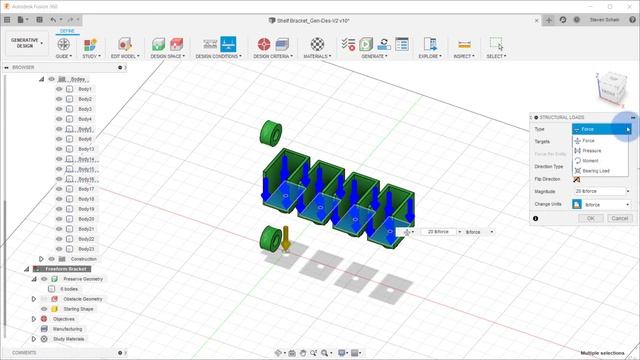Toggle visibility eye of Body17
The width and height of the screenshot is (640, 360).
tap(59, 189)
